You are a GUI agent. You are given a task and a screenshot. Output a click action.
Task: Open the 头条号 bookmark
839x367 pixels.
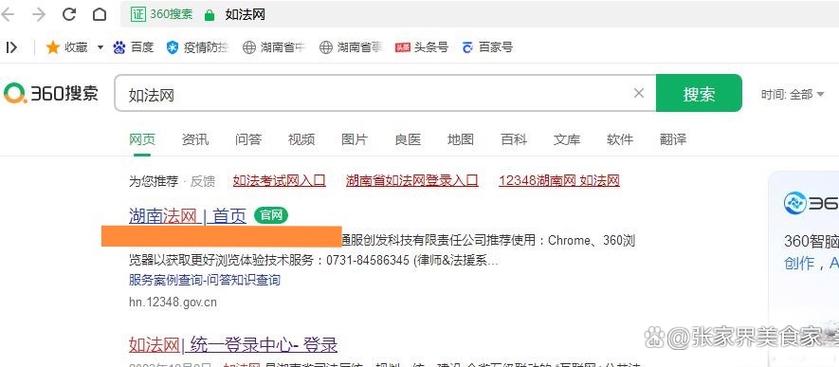pyautogui.click(x=421, y=47)
